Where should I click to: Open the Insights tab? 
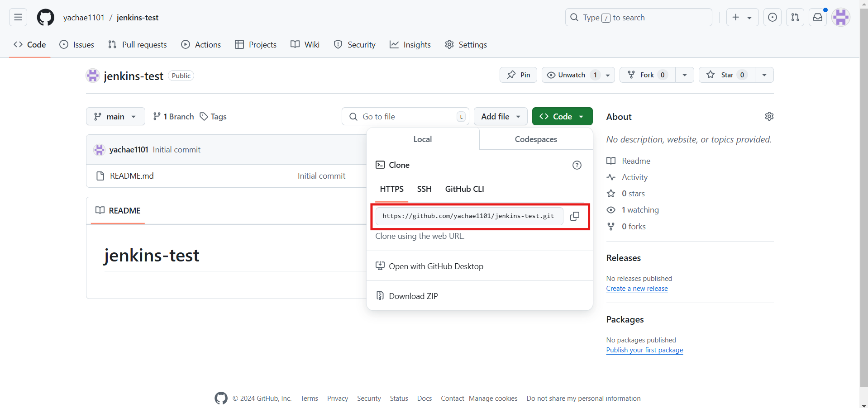(x=410, y=44)
